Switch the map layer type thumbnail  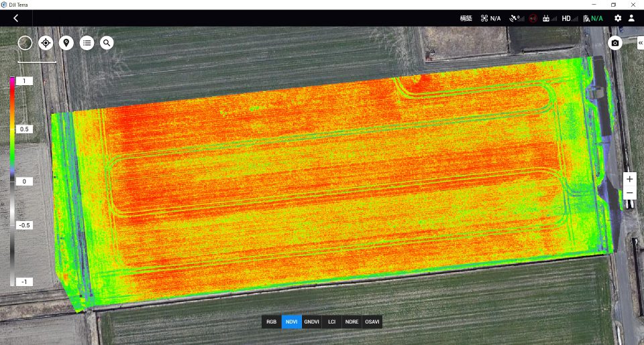pyautogui.click(x=25, y=43)
